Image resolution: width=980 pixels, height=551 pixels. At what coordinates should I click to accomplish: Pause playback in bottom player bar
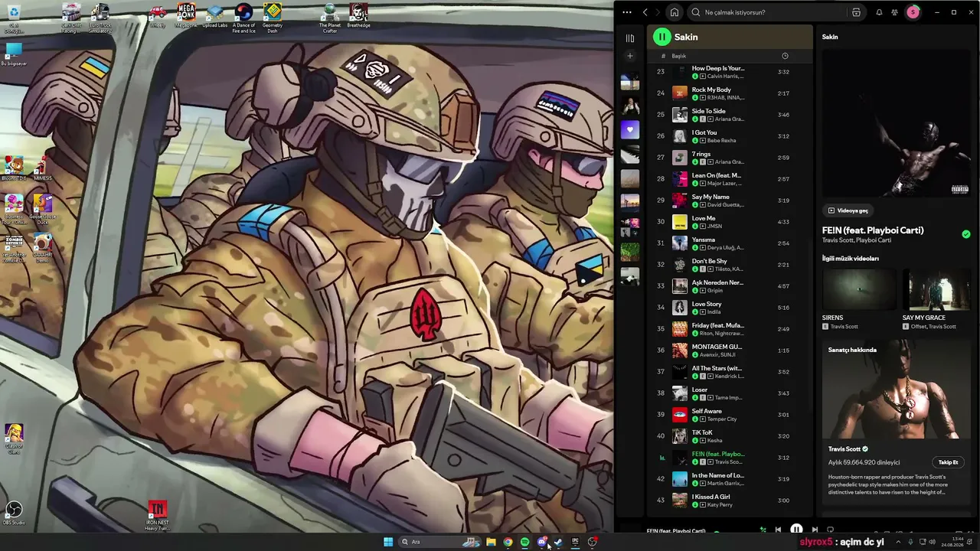pyautogui.click(x=796, y=530)
